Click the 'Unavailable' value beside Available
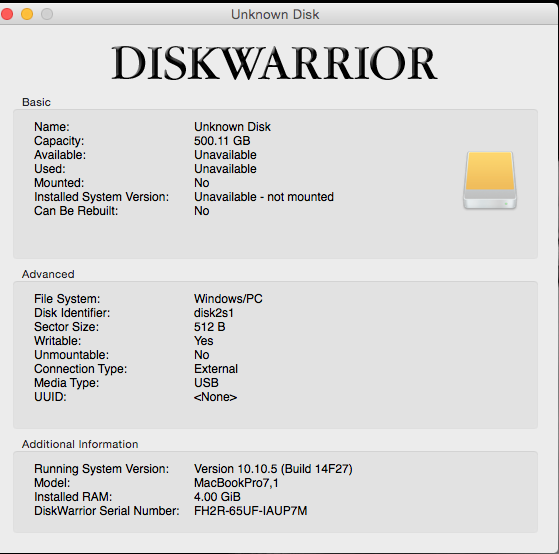The image size is (559, 554). tap(225, 155)
